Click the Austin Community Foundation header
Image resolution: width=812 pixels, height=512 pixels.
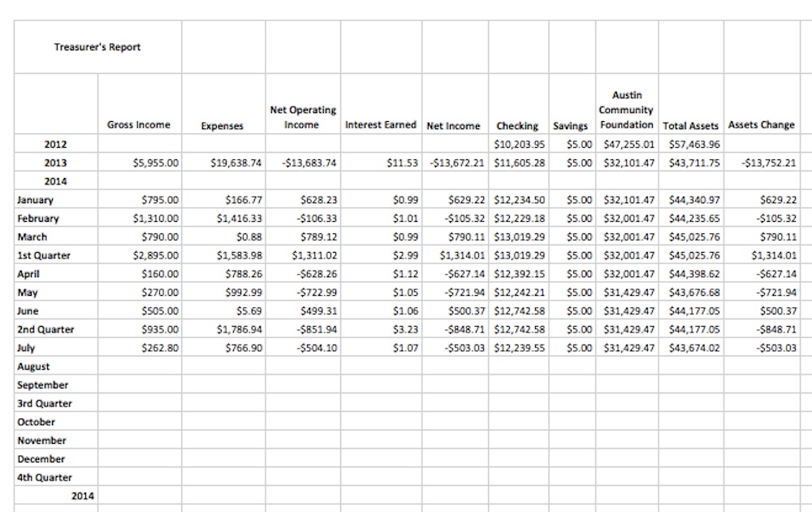click(x=626, y=111)
